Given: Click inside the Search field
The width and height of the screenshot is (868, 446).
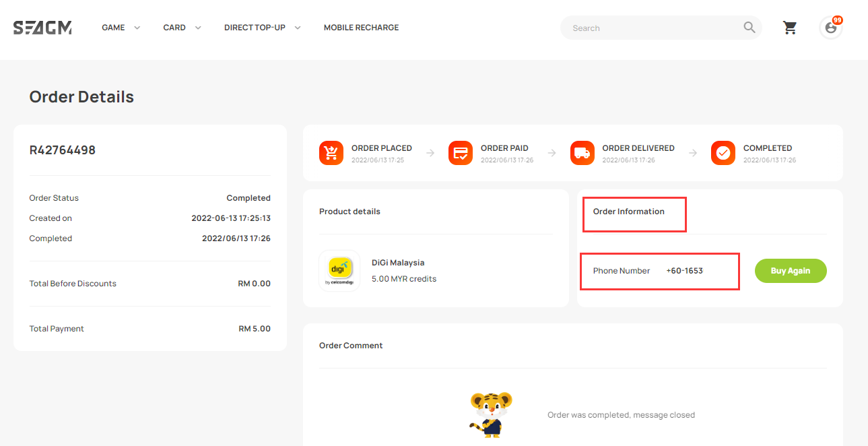Looking at the screenshot, I should click(646, 28).
